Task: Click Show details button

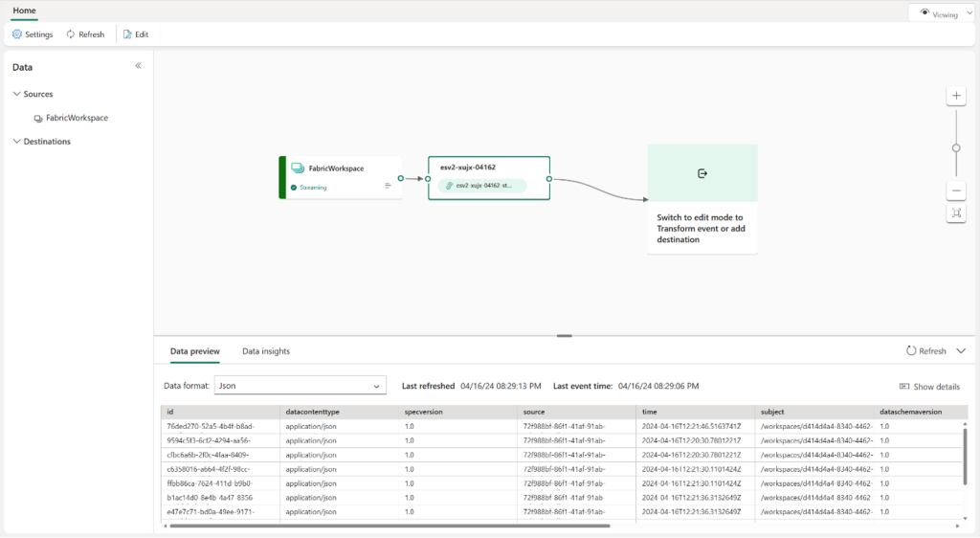Action: [x=929, y=387]
